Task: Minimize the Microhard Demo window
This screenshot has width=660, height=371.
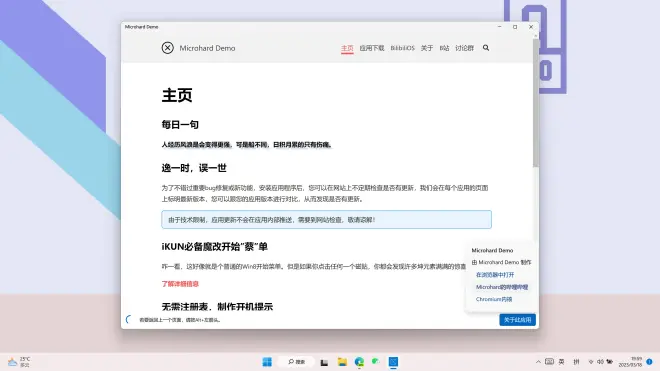Action: click(500, 27)
